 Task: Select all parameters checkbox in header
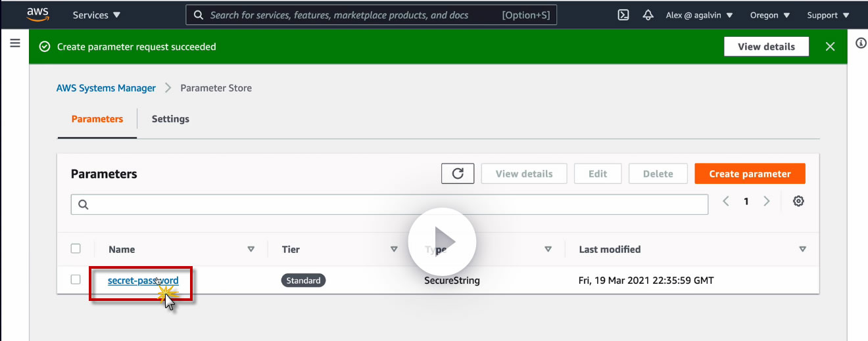pyautogui.click(x=76, y=248)
